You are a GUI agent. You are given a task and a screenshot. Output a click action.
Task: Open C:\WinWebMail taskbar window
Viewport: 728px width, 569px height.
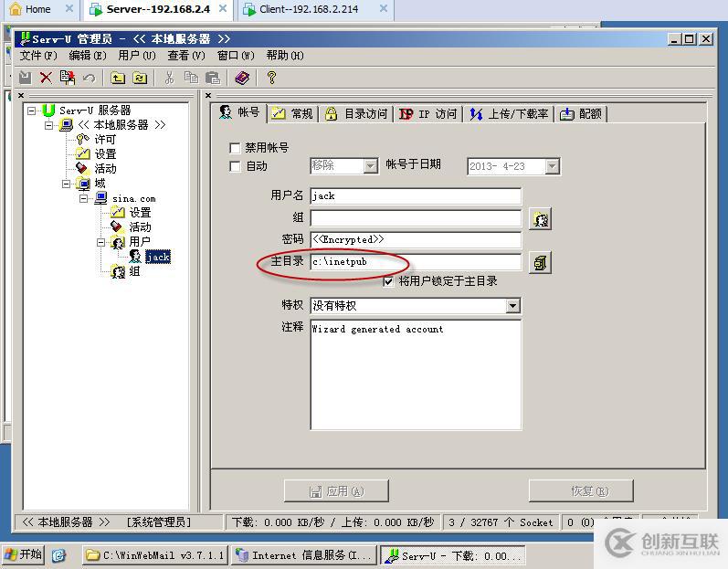[x=155, y=555]
